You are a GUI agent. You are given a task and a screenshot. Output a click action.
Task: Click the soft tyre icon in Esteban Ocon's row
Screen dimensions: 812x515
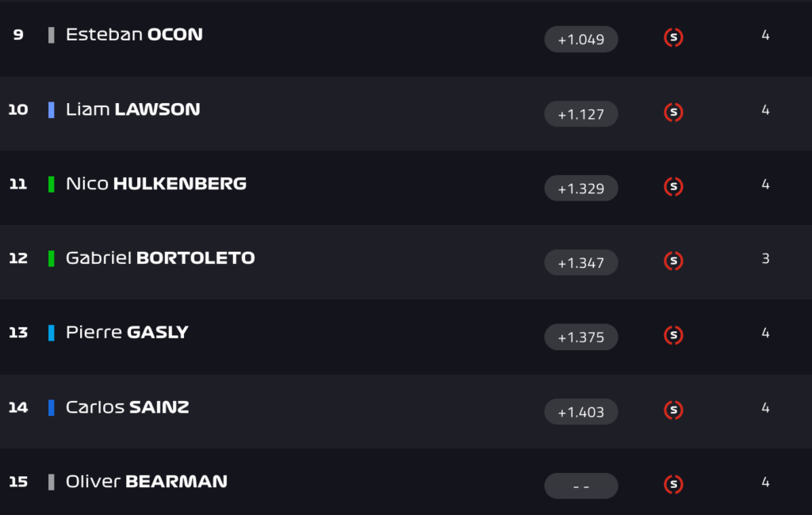point(673,38)
